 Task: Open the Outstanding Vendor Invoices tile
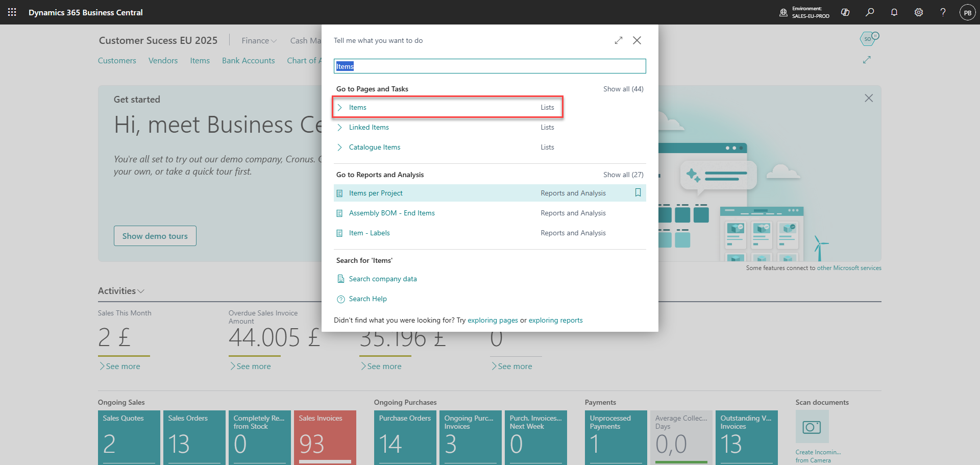pos(747,437)
